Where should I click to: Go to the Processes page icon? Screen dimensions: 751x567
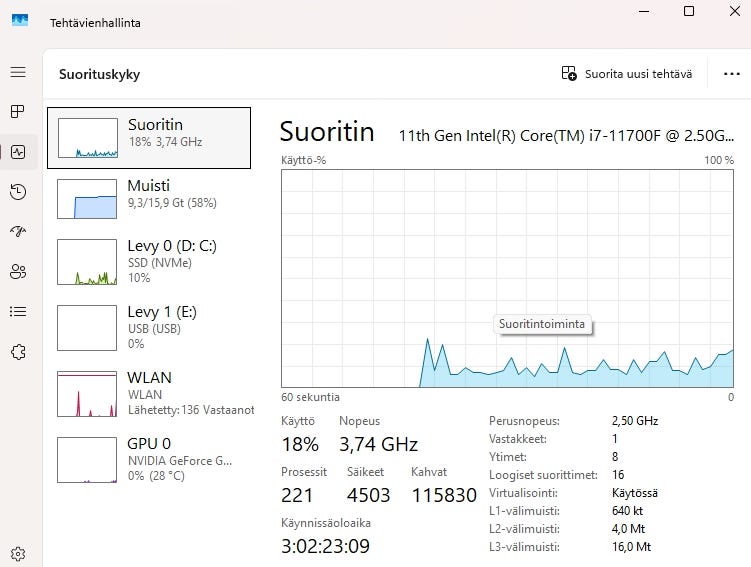pyautogui.click(x=17, y=111)
